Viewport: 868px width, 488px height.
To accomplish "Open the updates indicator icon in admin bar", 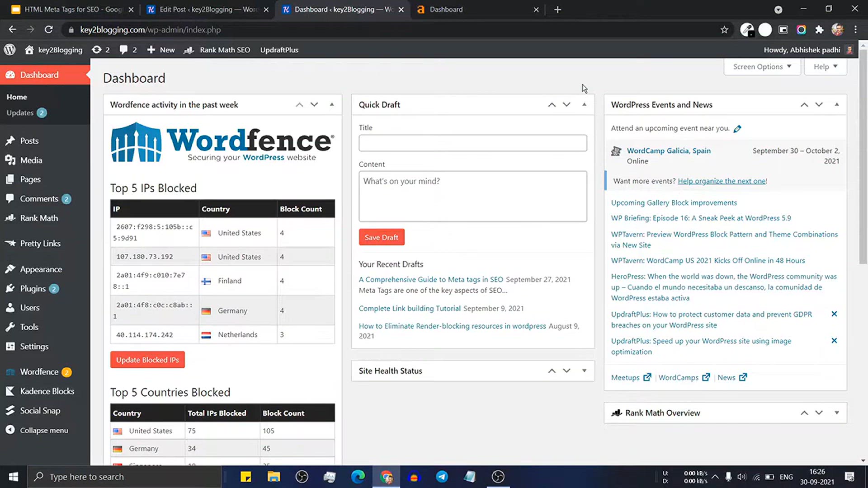I will 96,50.
